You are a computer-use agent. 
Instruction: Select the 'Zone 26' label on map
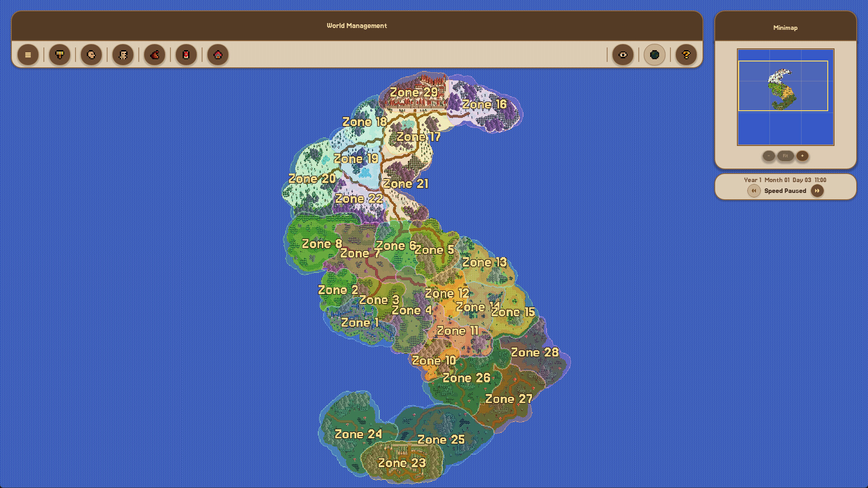point(467,378)
